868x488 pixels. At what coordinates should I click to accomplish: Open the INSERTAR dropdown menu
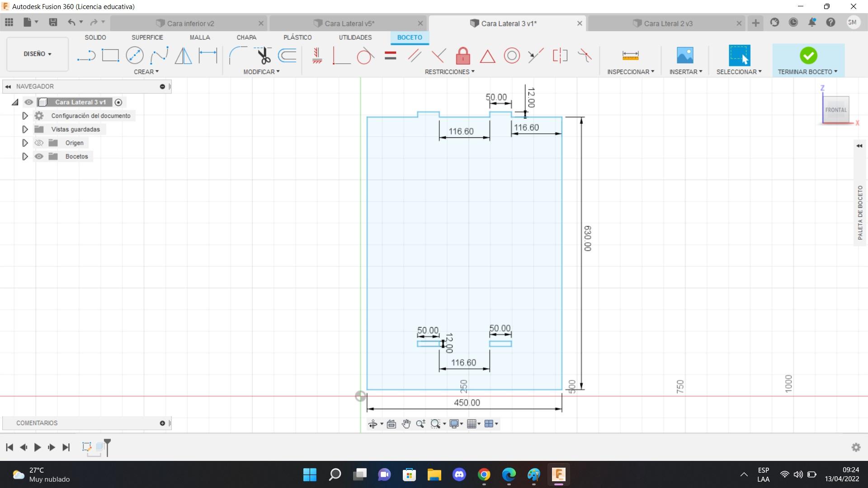[x=685, y=72]
